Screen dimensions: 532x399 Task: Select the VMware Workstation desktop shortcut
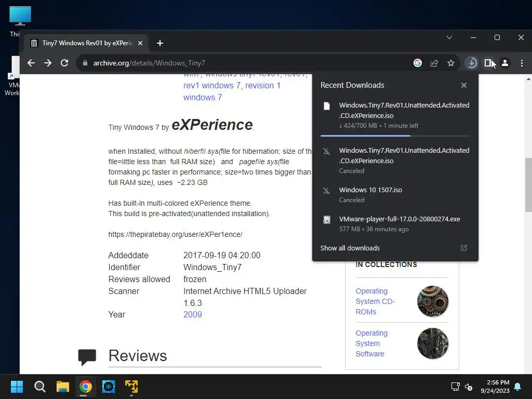click(12, 76)
